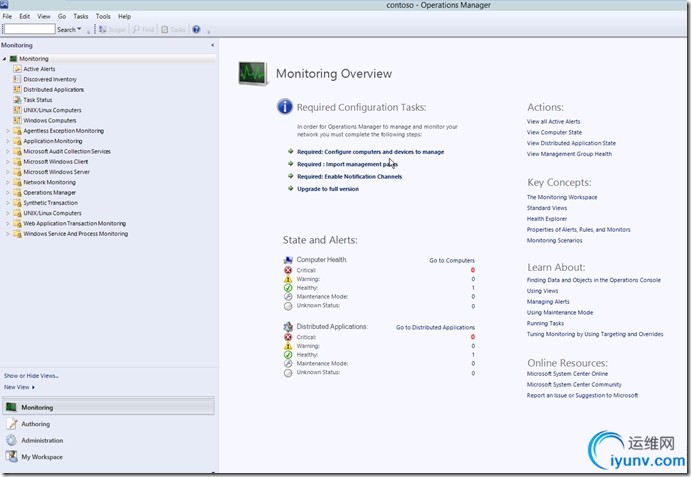Image resolution: width=691 pixels, height=477 pixels.
Task: Click the Synthetic Transaction folder icon
Action: [17, 203]
